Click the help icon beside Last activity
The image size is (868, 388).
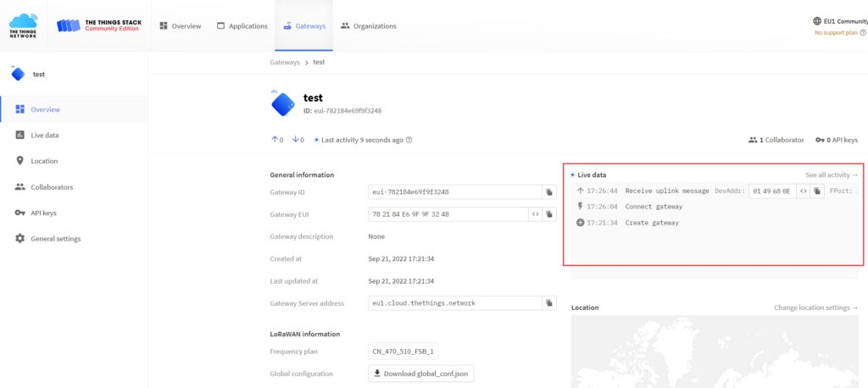[x=409, y=140]
